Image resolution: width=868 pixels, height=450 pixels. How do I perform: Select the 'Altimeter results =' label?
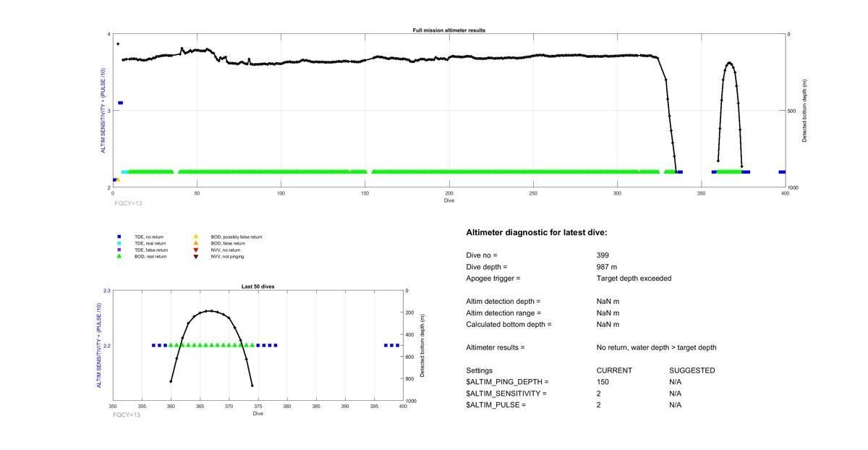495,348
